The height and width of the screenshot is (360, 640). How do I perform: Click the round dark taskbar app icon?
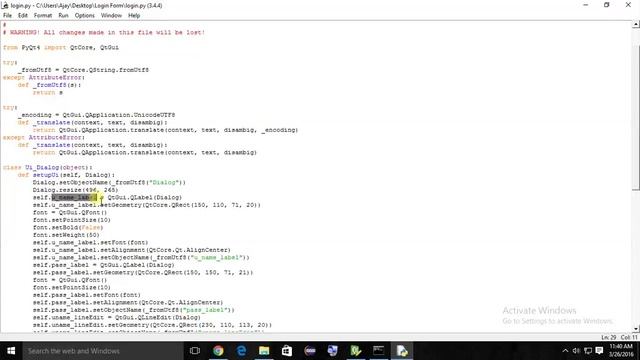(x=310, y=351)
